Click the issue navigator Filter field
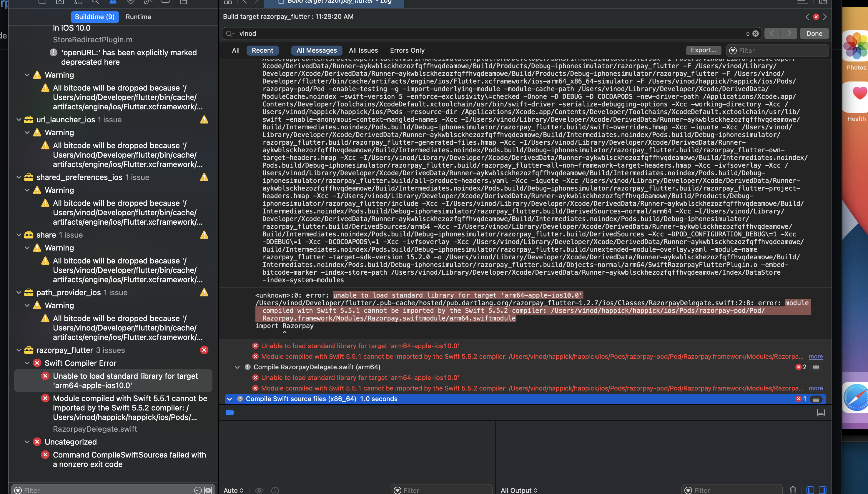The width and height of the screenshot is (868, 494). [113, 490]
